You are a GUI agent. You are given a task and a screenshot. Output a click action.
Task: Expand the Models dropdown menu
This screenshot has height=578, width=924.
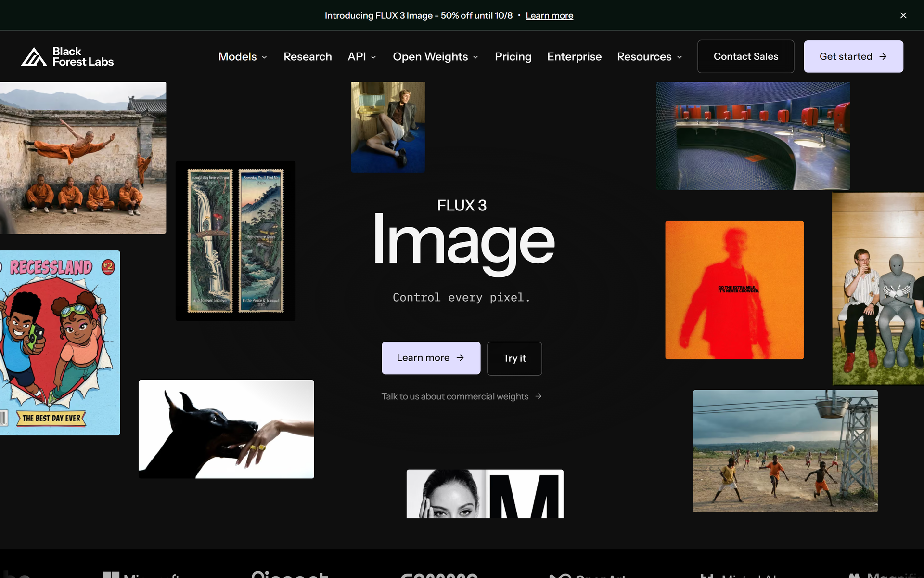click(x=243, y=56)
